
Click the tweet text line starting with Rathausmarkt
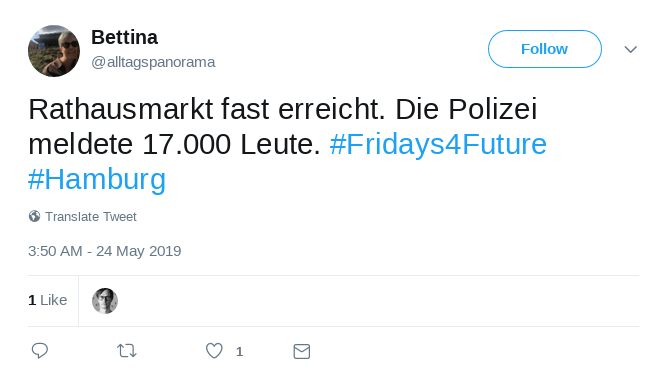click(x=282, y=109)
